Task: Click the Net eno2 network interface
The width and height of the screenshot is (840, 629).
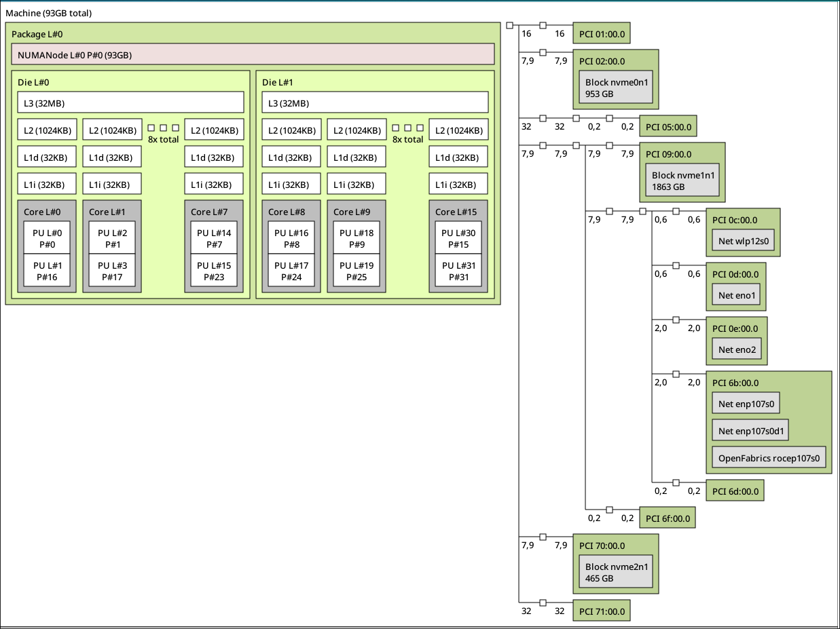Action: click(737, 349)
